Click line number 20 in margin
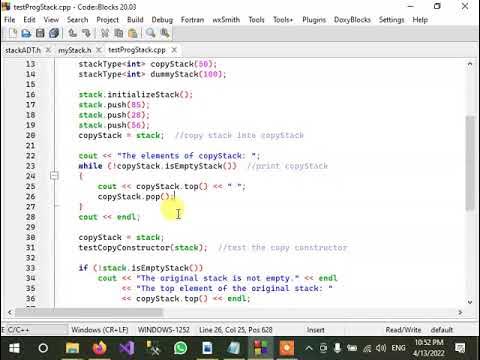This screenshot has width=480, height=360. click(30, 135)
